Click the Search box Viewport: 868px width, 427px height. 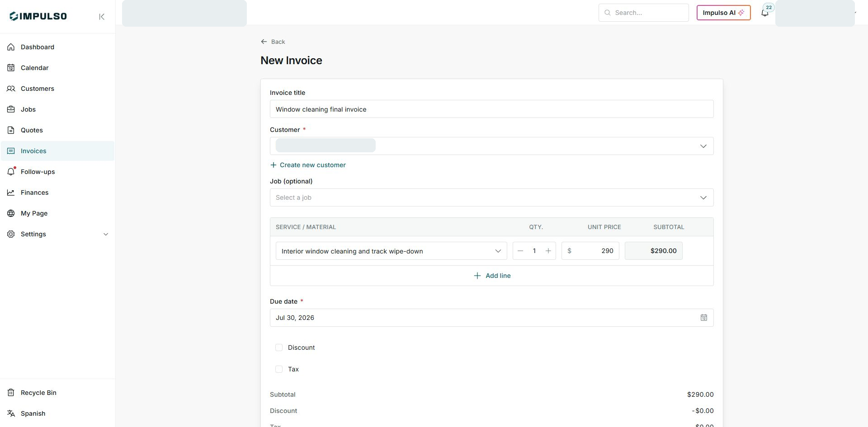[x=644, y=13]
